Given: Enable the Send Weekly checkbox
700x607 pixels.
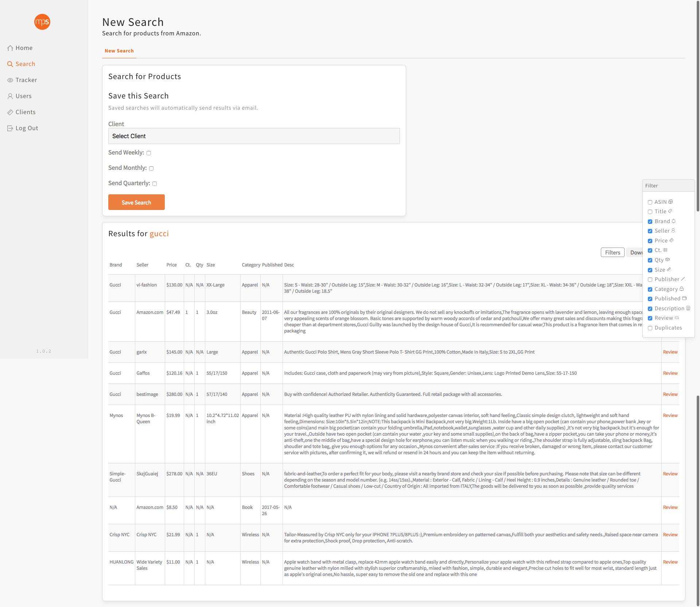Looking at the screenshot, I should 149,153.
